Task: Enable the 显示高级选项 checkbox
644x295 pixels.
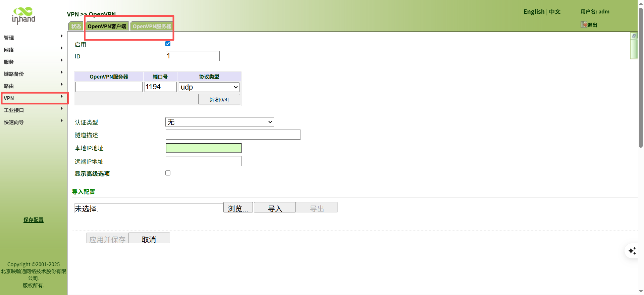Action: click(168, 173)
